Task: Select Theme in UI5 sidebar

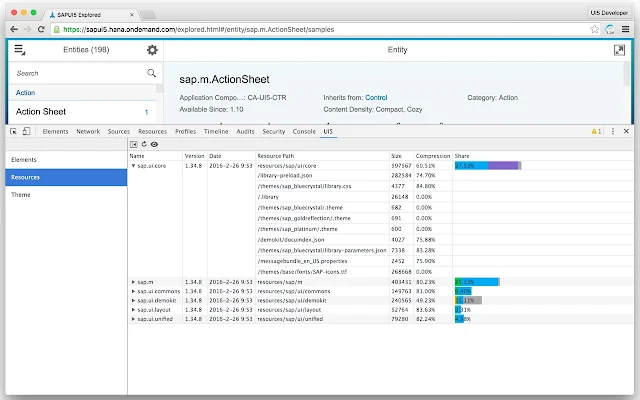Action: [66, 195]
